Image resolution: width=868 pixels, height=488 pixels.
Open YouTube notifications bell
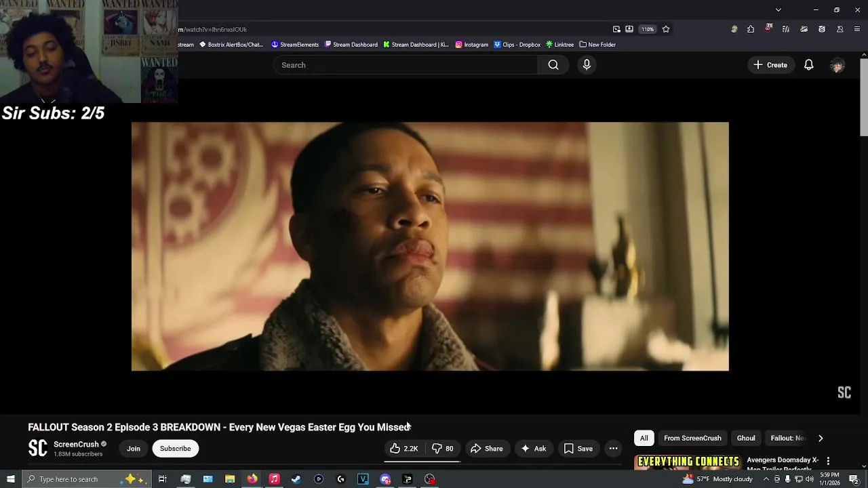(x=808, y=65)
